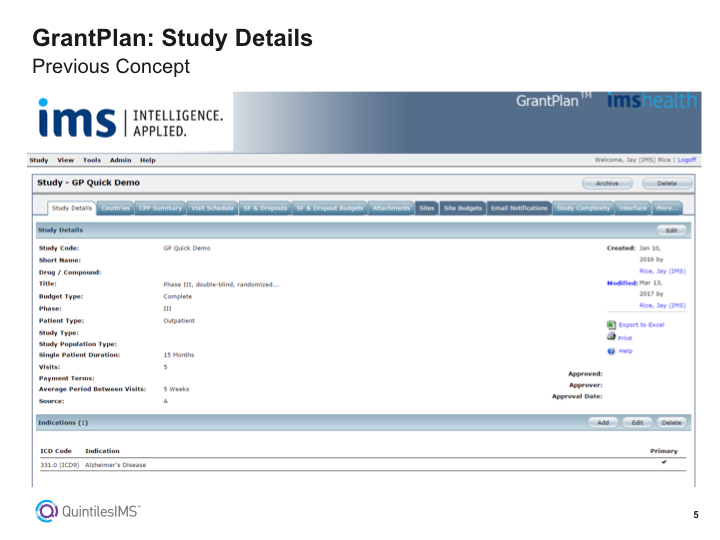
Task: Click the Help link in sidebar
Action: pos(625,351)
